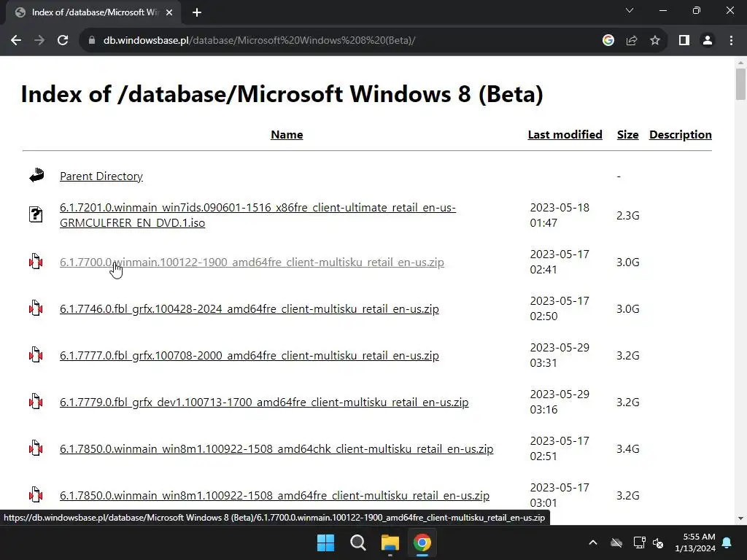Close the Index of /database tab
The image size is (747, 560).
tap(169, 12)
